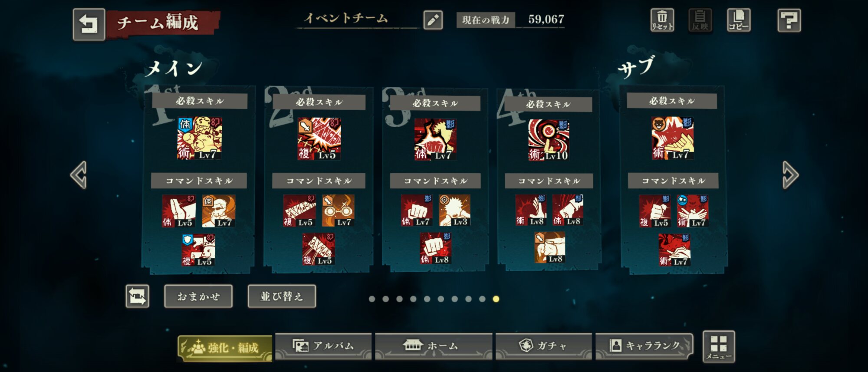Click the コピー copy icon
This screenshot has height=372, width=868.
[x=739, y=20]
